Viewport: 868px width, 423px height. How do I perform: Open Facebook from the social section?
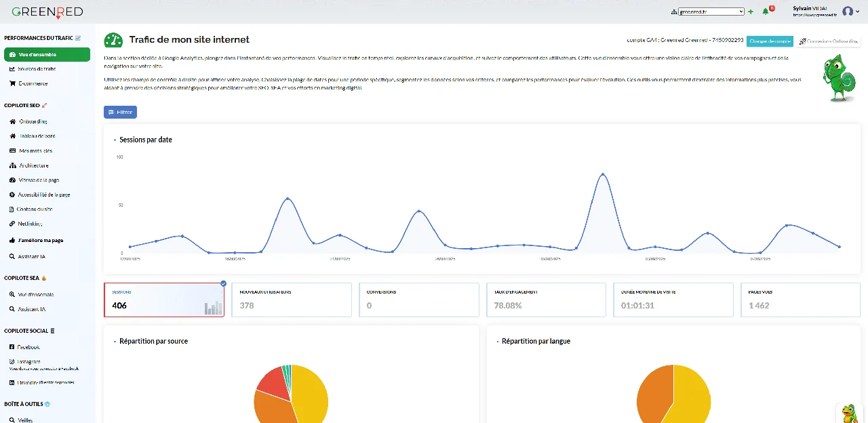tap(29, 346)
